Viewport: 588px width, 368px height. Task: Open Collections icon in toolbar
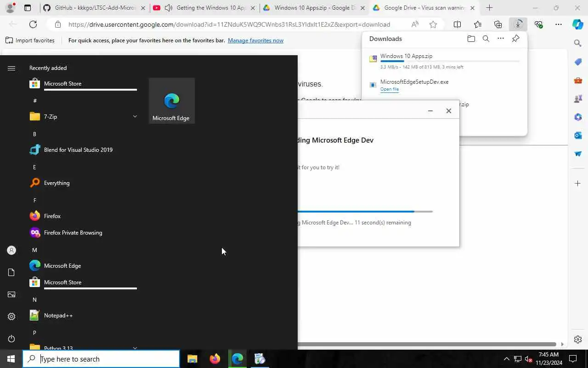[498, 24]
